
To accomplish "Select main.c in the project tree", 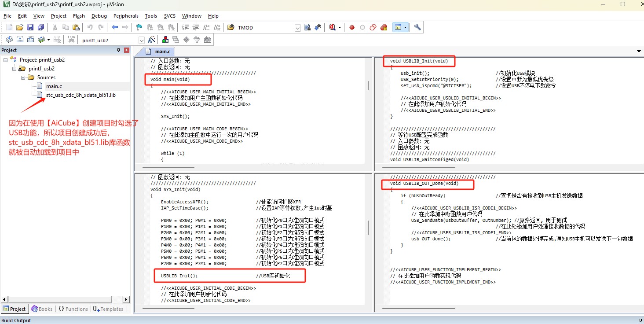I will (x=54, y=86).
